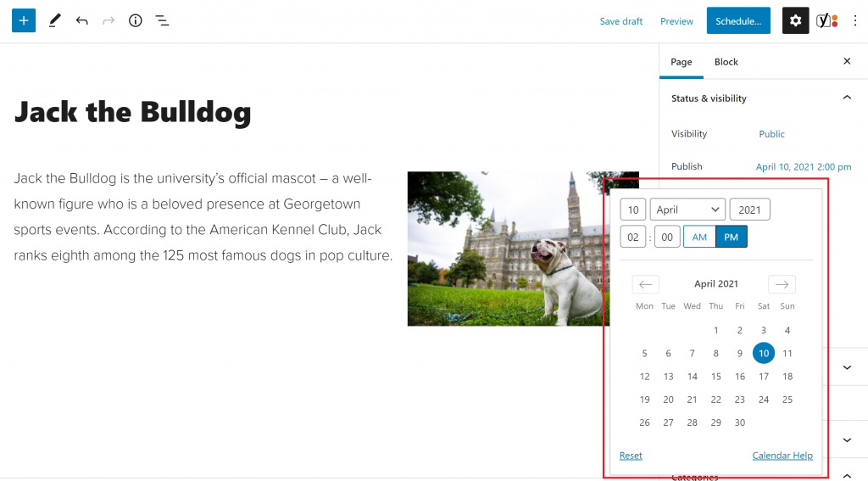
Task: Edit the year field showing 2021
Action: [x=749, y=210]
